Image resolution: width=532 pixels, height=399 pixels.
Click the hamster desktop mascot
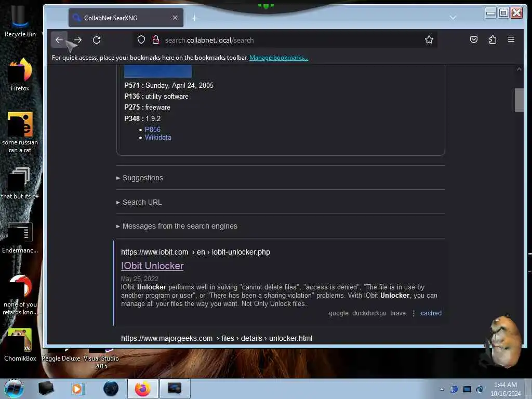click(503, 341)
